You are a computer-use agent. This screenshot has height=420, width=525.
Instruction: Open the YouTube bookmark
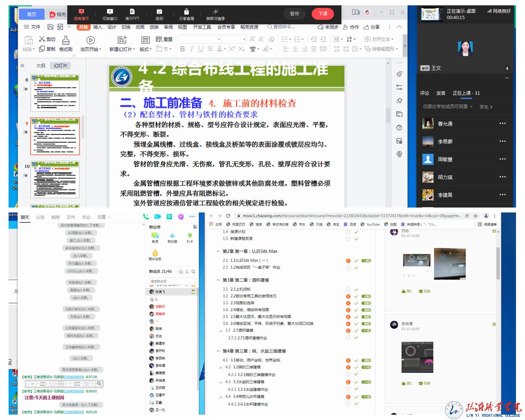[370, 224]
